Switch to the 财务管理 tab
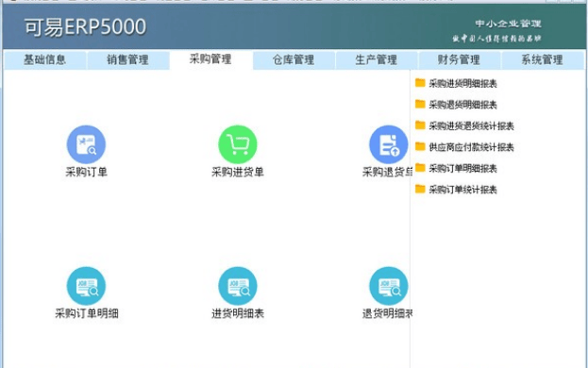The image size is (588, 368). click(x=460, y=60)
